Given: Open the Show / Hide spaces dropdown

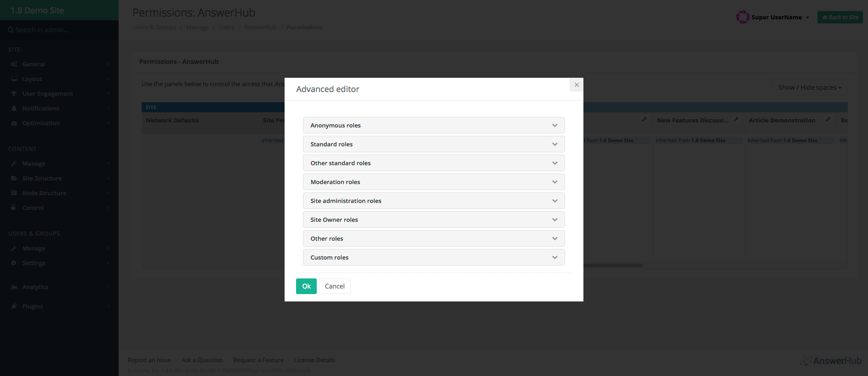Looking at the screenshot, I should tap(810, 87).
